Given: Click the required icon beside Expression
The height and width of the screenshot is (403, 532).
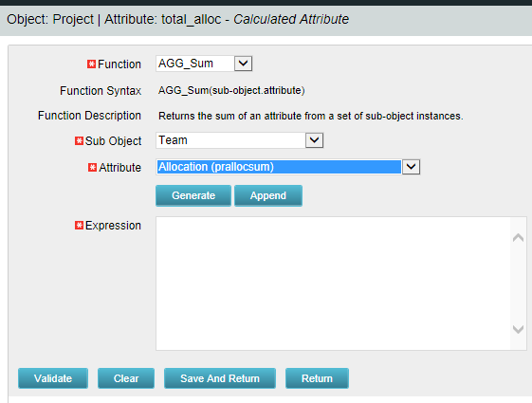Looking at the screenshot, I should [x=79, y=226].
